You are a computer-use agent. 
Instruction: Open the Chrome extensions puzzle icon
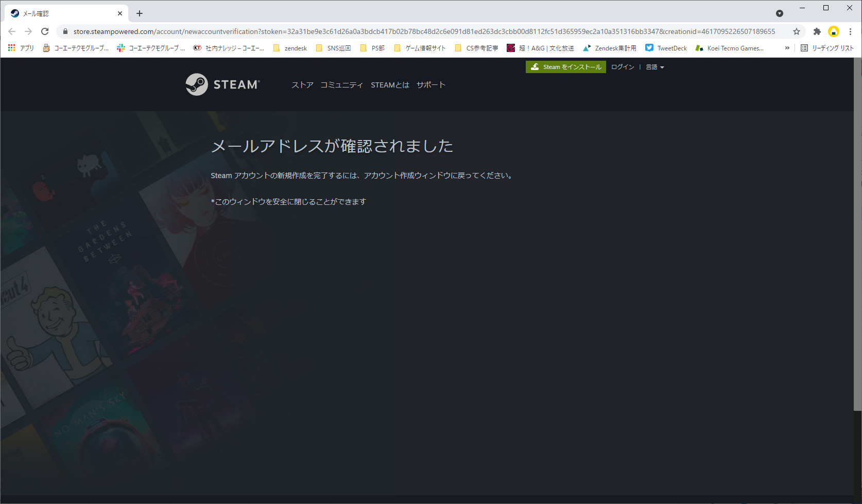pyautogui.click(x=817, y=31)
